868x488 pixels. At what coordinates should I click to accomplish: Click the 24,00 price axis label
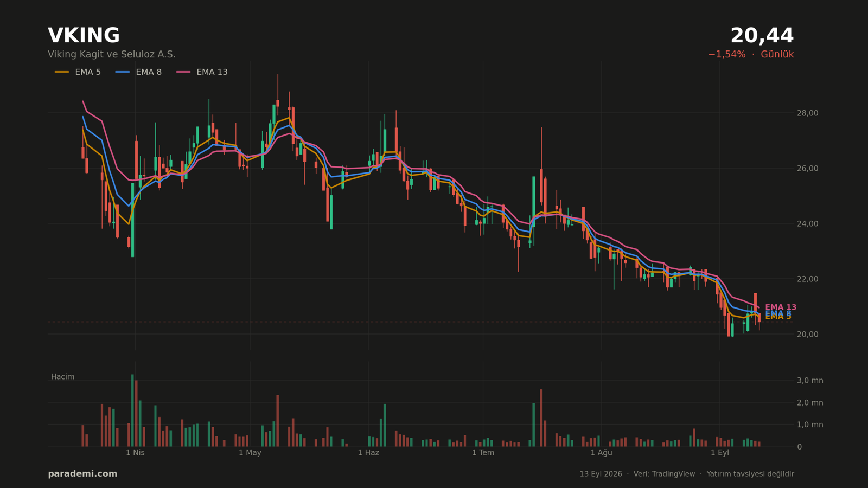point(808,224)
